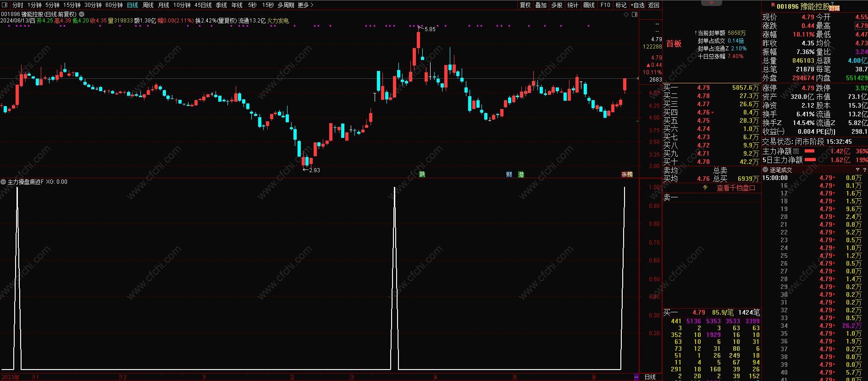Open the 多股 multi-stock view
Viewport: 868px width, 381px height.
click(557, 5)
